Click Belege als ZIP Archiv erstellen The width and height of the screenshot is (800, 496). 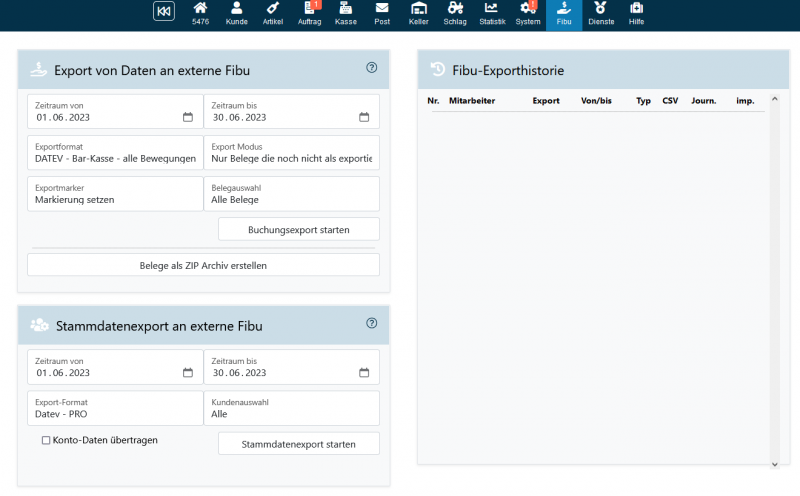pyautogui.click(x=203, y=265)
